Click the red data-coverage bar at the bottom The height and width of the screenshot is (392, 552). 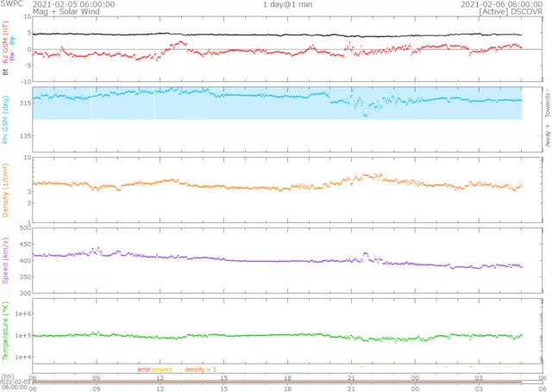coord(276,382)
